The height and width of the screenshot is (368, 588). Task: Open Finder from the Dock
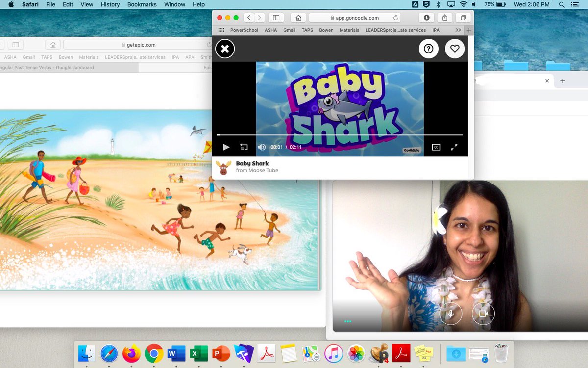87,353
